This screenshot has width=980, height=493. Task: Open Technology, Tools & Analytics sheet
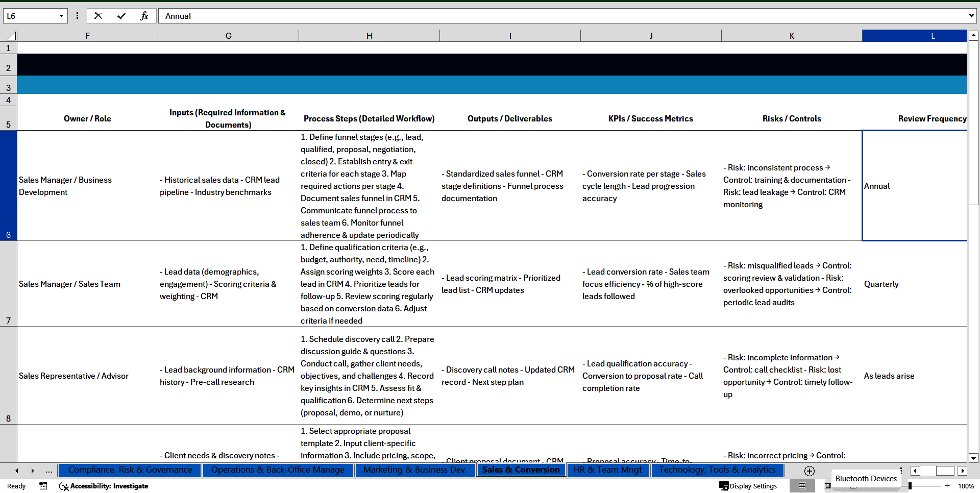click(717, 470)
